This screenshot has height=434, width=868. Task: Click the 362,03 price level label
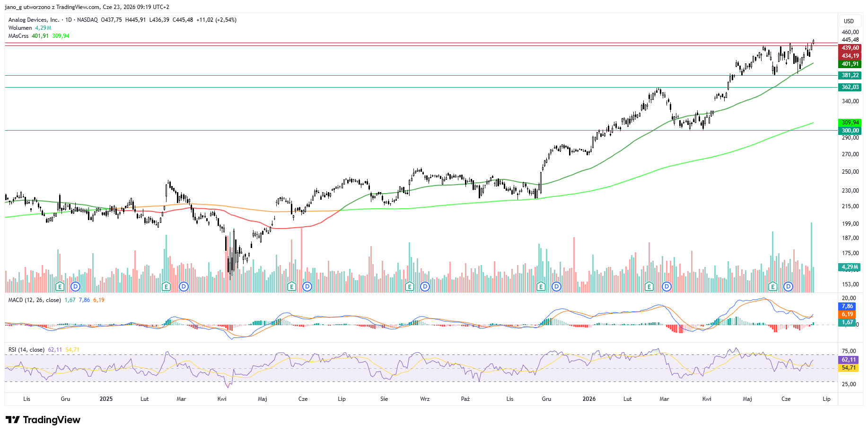850,87
